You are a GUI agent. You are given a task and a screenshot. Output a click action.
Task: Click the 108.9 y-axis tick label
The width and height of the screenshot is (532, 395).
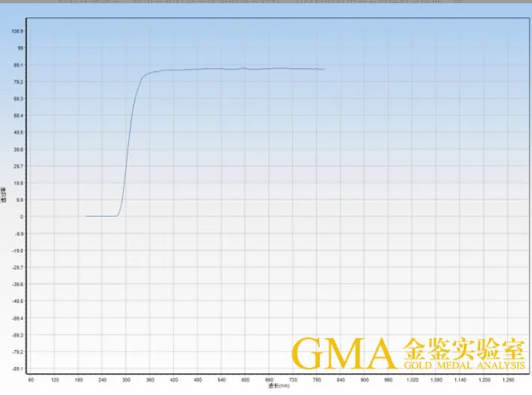[18, 31]
